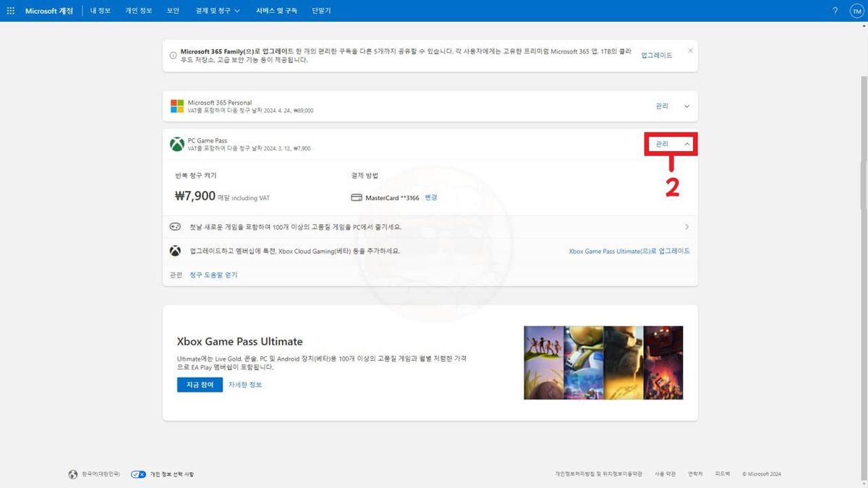Select the 단말기 menu item
The image size is (868, 488).
point(321,11)
